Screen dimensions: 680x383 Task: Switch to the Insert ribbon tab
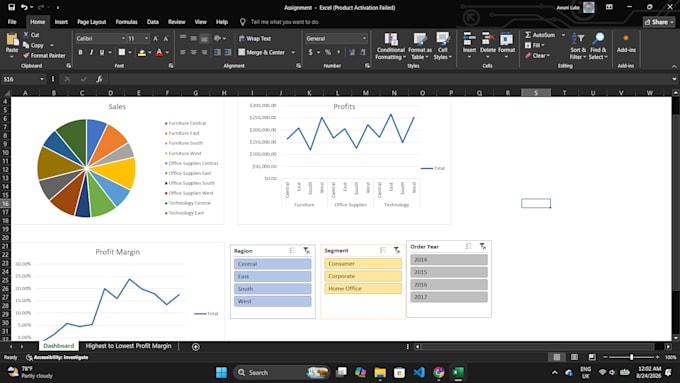(x=61, y=22)
